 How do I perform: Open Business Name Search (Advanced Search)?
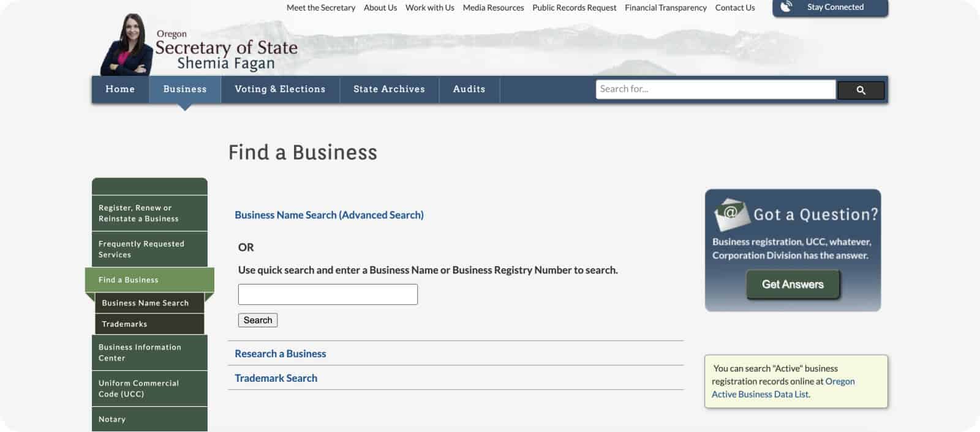tap(329, 215)
